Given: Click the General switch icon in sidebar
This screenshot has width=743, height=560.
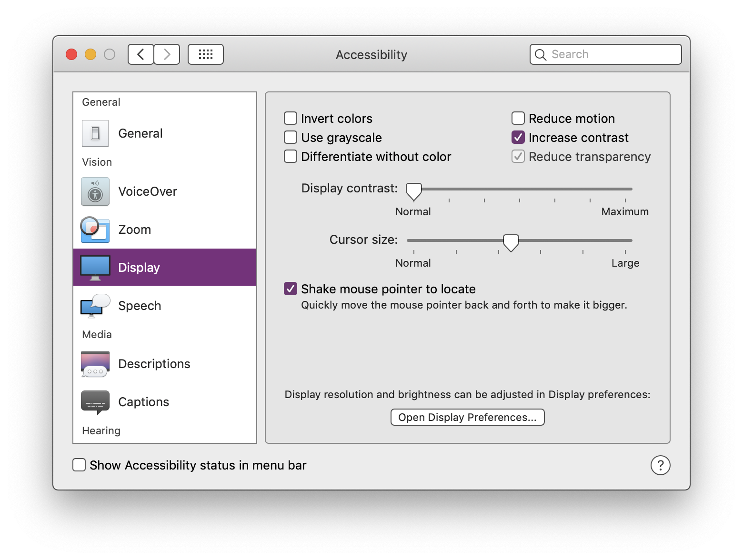Looking at the screenshot, I should (x=95, y=133).
